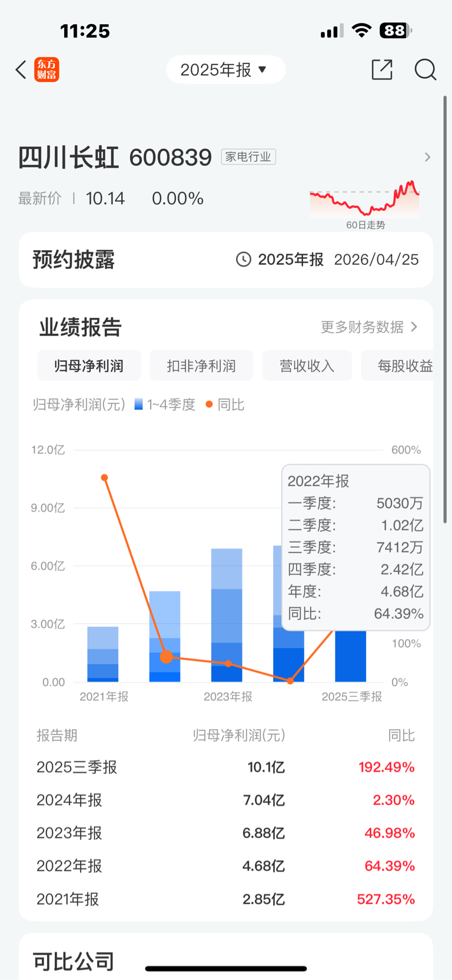Image resolution: width=452 pixels, height=980 pixels.
Task: Open 更多财务数据 link
Action: pyautogui.click(x=369, y=327)
